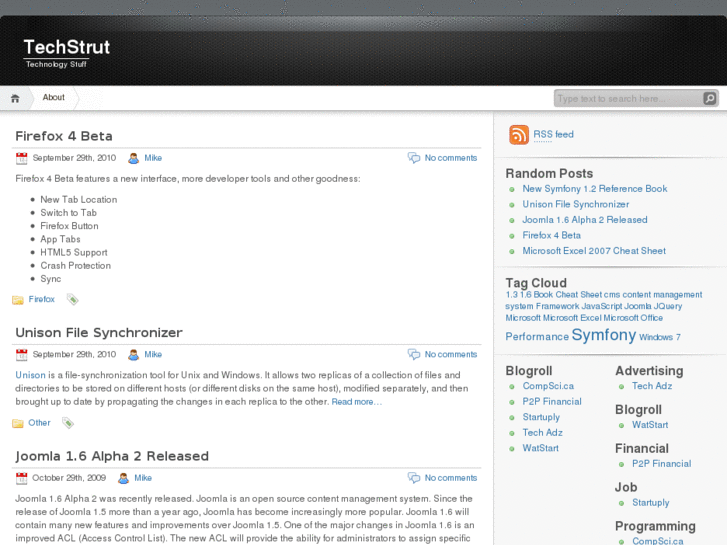Click the comments bubble icon for Firefox 4 Beta
Screen dimensions: 727x545
tap(413, 158)
